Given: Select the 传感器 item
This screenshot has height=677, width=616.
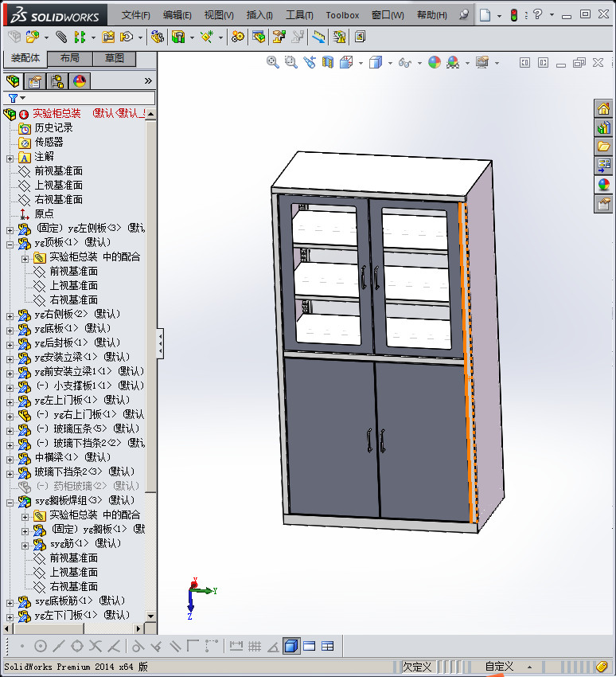Looking at the screenshot, I should [49, 142].
